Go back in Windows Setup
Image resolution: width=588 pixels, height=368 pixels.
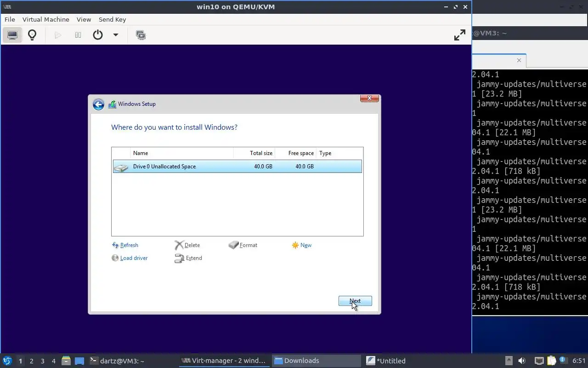click(98, 104)
